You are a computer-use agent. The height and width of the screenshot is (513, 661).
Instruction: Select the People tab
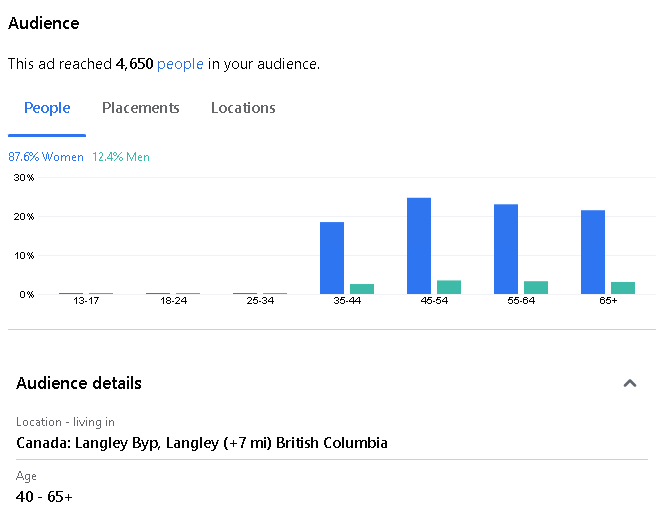47,108
